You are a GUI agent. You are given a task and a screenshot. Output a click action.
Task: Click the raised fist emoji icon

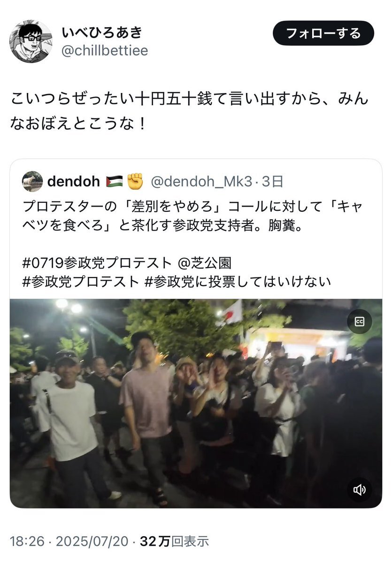[135, 181]
